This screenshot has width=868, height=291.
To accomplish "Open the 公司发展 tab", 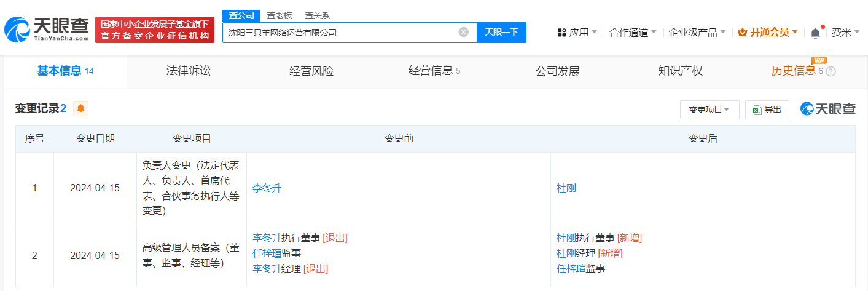I will 558,71.
